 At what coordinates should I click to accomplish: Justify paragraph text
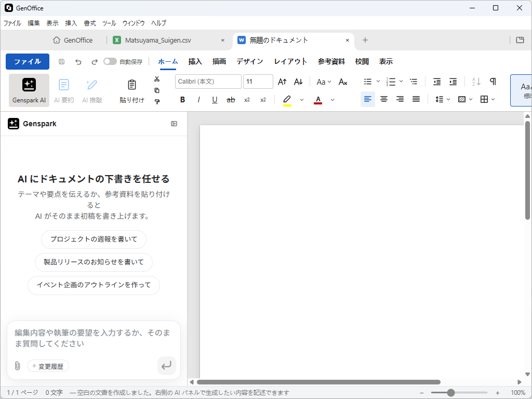point(416,99)
